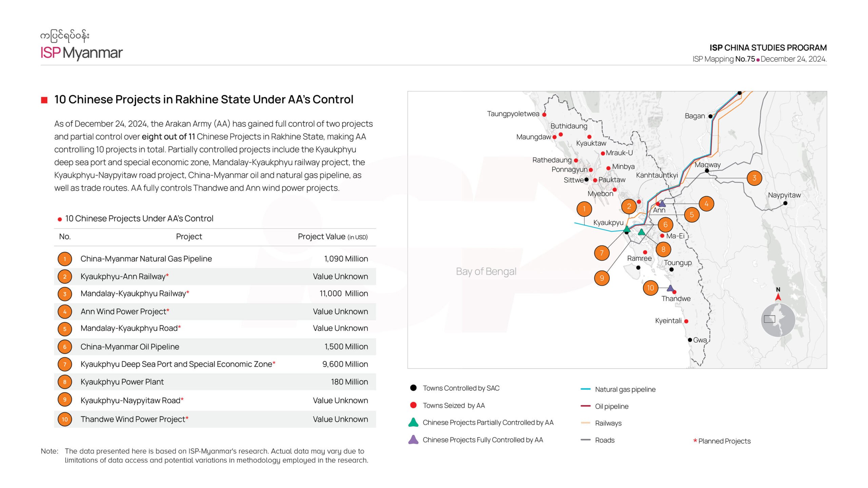Image resolution: width=868 pixels, height=488 pixels.
Task: Click number 1 circle in table row
Action: pos(65,259)
